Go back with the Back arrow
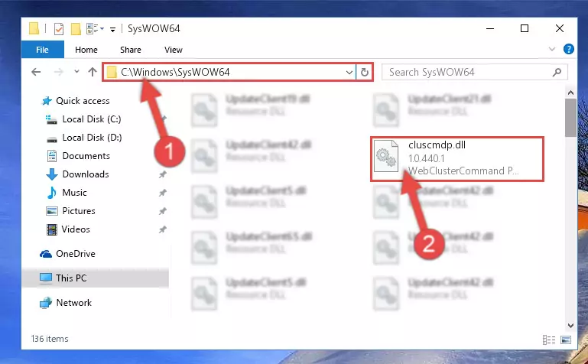 coord(36,72)
